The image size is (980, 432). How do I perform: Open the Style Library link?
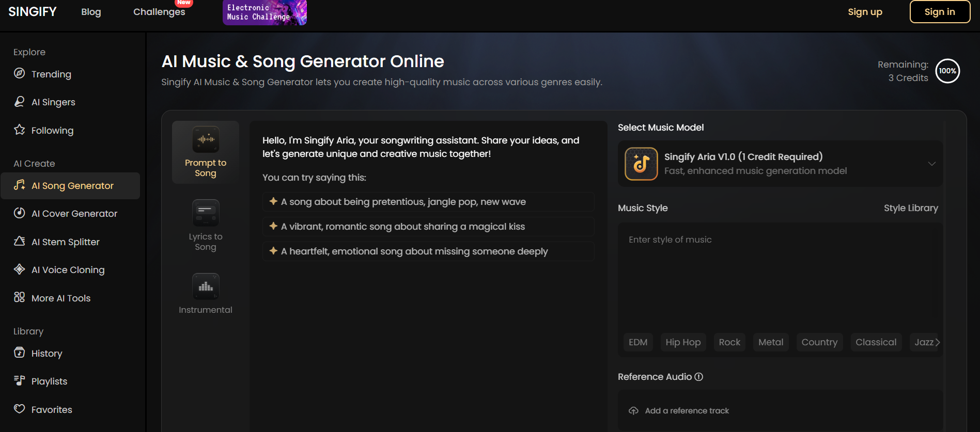click(911, 208)
